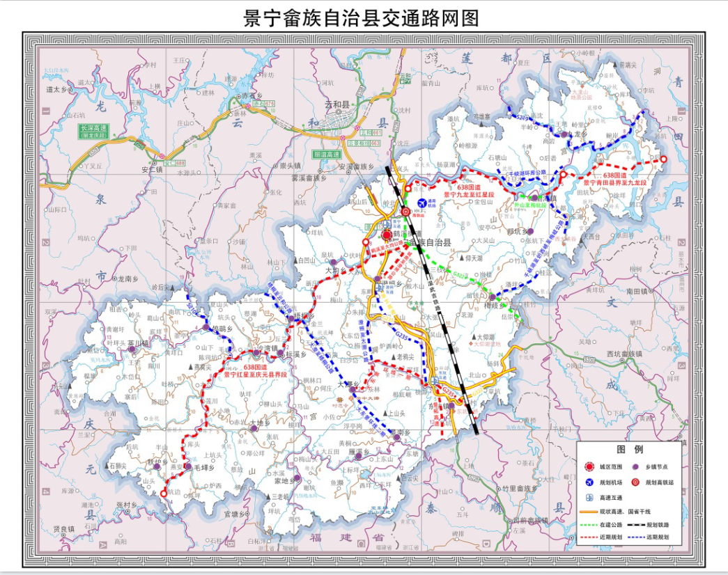
Task: Click the 城区范围 legend icon
Action: pos(589,467)
